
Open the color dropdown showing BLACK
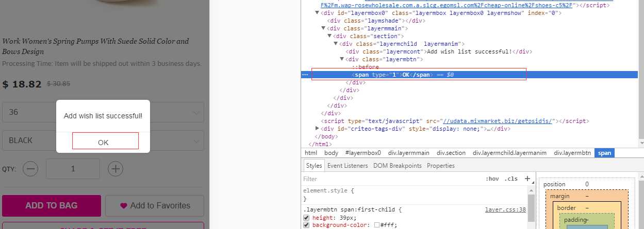pyautogui.click(x=103, y=140)
